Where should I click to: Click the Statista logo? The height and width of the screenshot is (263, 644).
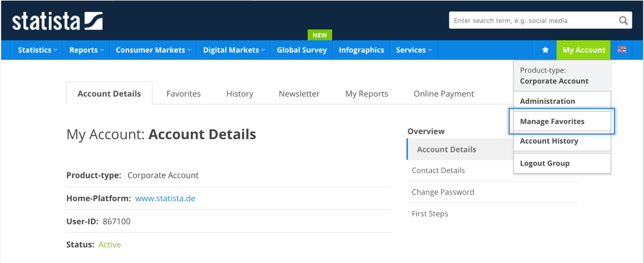tap(57, 21)
